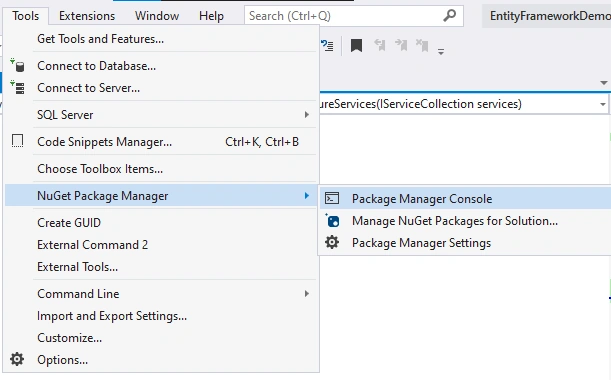
Task: Click the Package Manager Settings gear icon
Action: click(332, 242)
